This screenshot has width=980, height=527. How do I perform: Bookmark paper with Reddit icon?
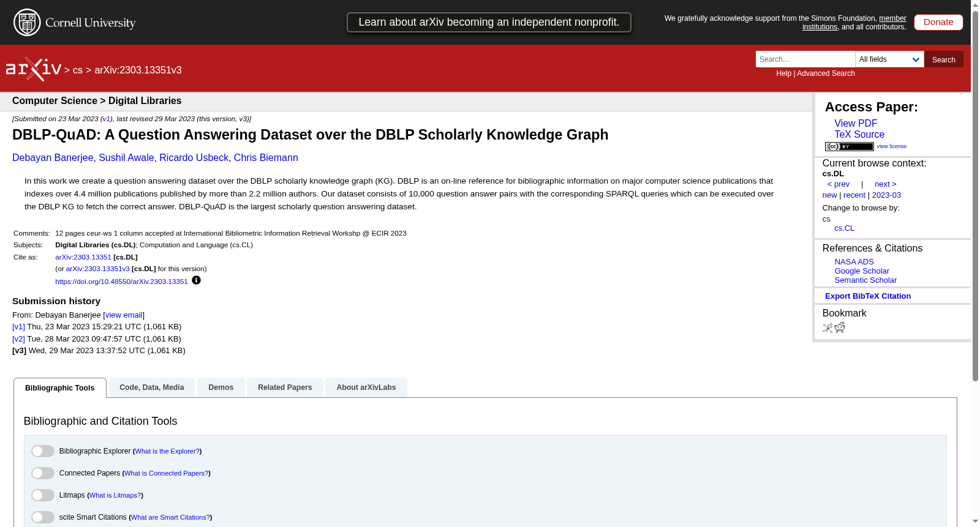click(840, 328)
